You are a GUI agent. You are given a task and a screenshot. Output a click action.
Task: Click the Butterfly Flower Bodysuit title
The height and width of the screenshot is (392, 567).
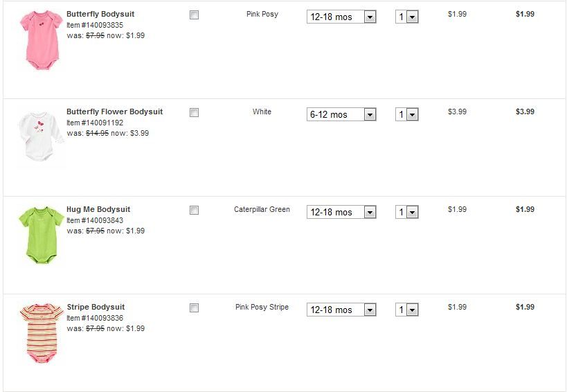tap(114, 112)
